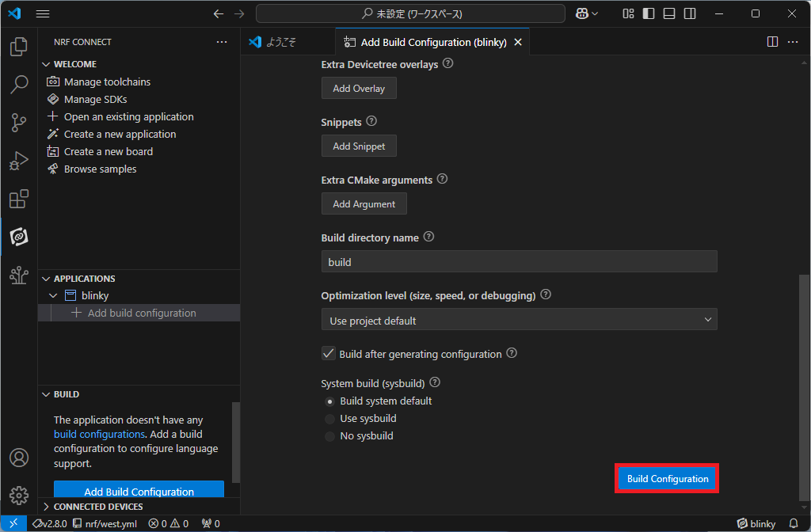The height and width of the screenshot is (532, 811).
Task: Click the Add Overlay button
Action: pyautogui.click(x=359, y=89)
